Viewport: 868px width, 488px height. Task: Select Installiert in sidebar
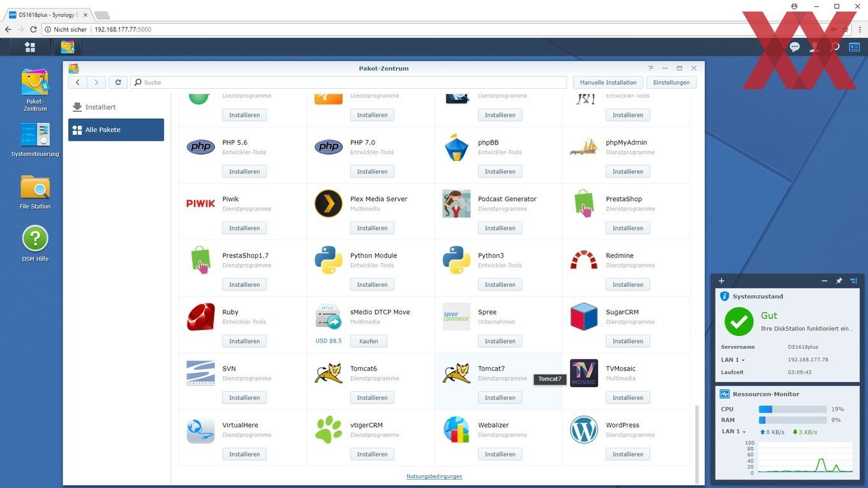pyautogui.click(x=116, y=107)
